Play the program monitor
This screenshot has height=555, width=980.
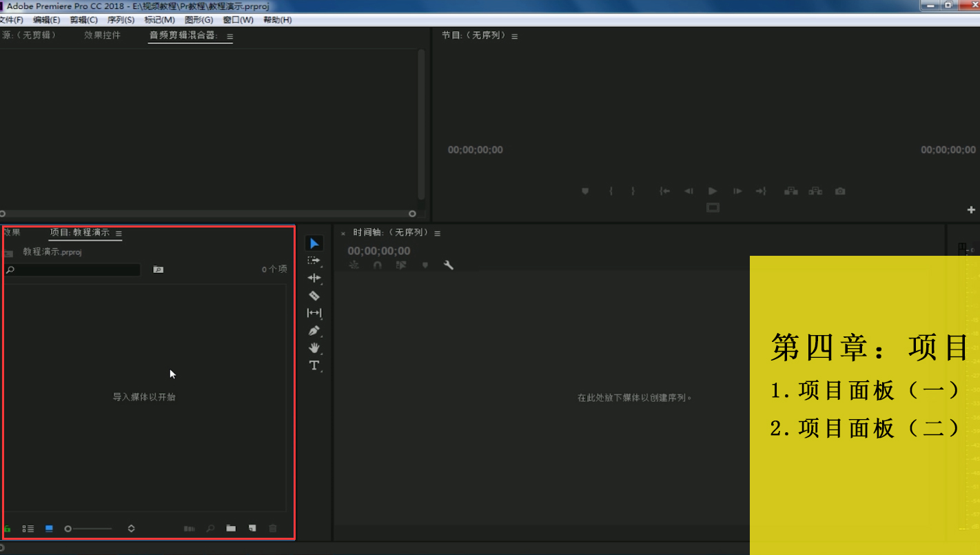click(x=713, y=191)
